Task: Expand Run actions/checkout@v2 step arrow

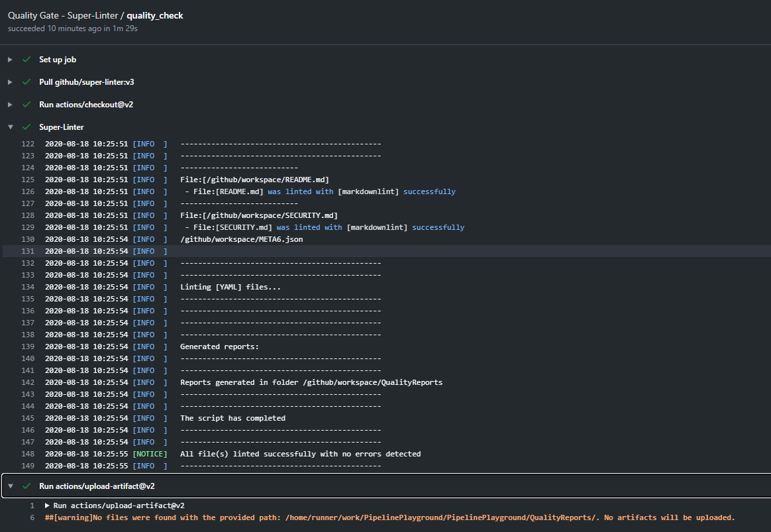Action: (x=10, y=105)
